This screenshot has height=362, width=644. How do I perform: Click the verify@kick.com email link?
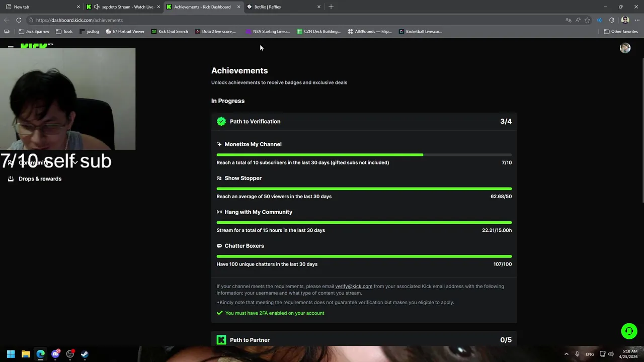pos(354,287)
